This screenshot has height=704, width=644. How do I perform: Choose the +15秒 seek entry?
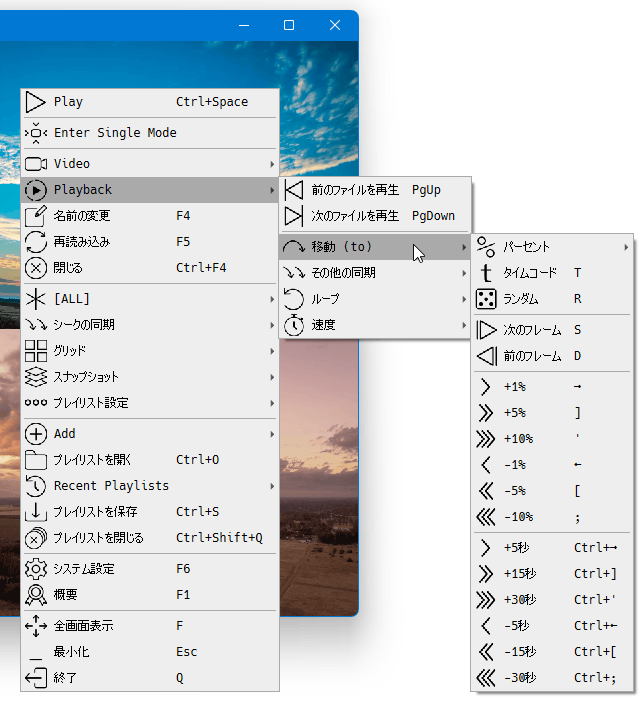[x=552, y=574]
